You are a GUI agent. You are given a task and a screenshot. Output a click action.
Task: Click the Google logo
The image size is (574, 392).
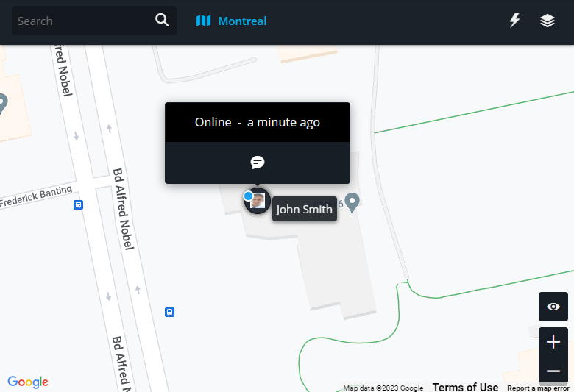point(28,382)
